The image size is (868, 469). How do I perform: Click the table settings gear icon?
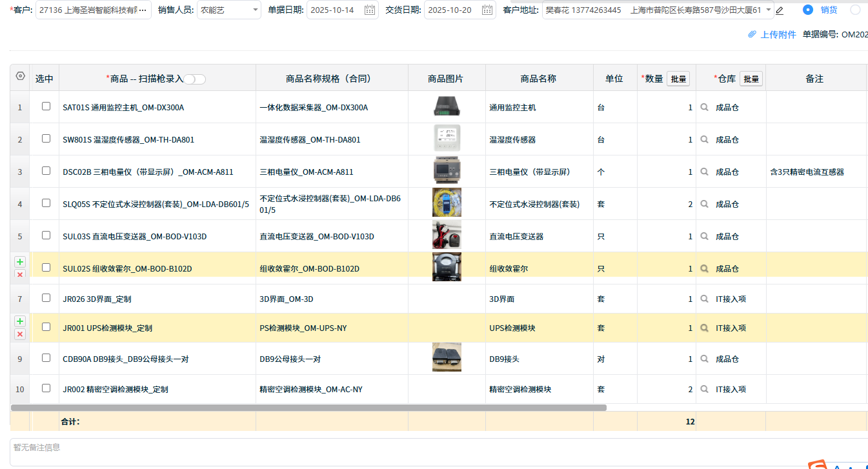pyautogui.click(x=20, y=76)
